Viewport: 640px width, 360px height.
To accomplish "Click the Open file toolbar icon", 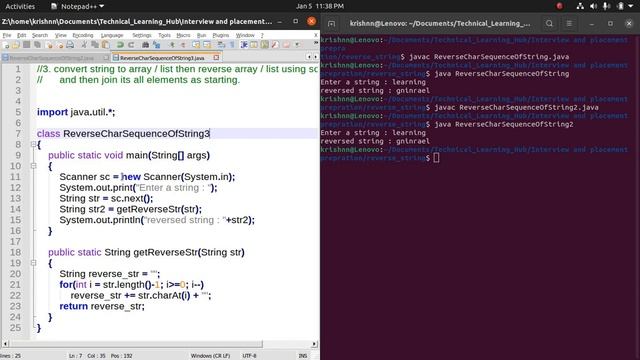I will pyautogui.click(x=16, y=44).
